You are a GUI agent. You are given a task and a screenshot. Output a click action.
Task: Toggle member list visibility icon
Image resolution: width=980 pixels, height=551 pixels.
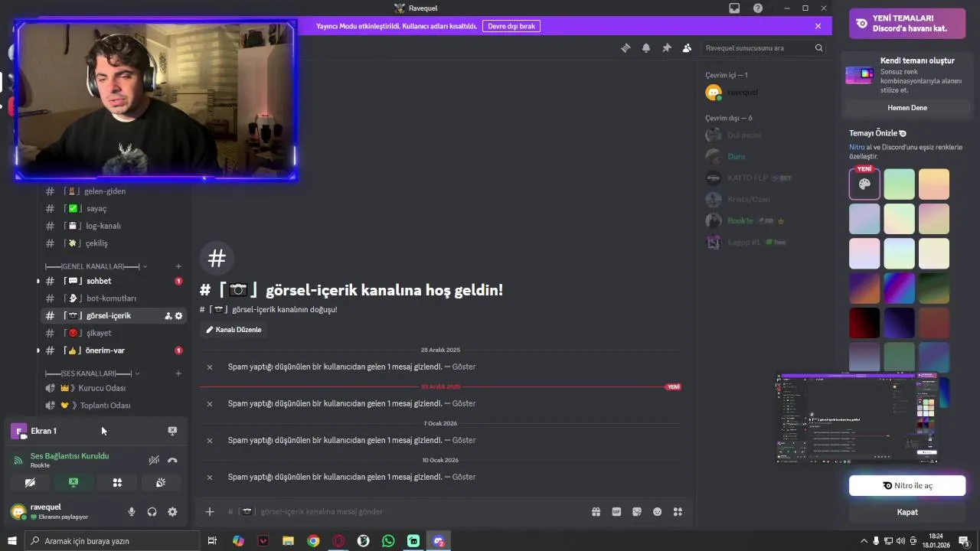(x=687, y=47)
